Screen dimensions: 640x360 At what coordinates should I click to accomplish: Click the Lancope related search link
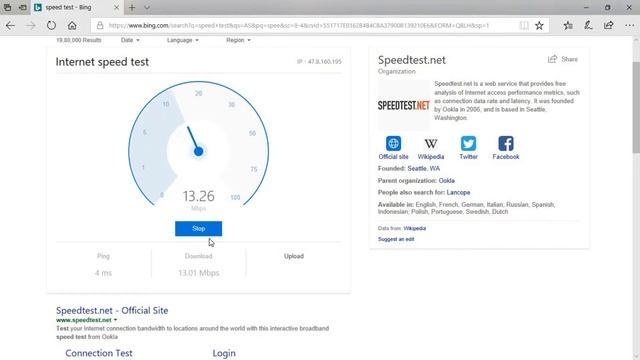pos(458,192)
